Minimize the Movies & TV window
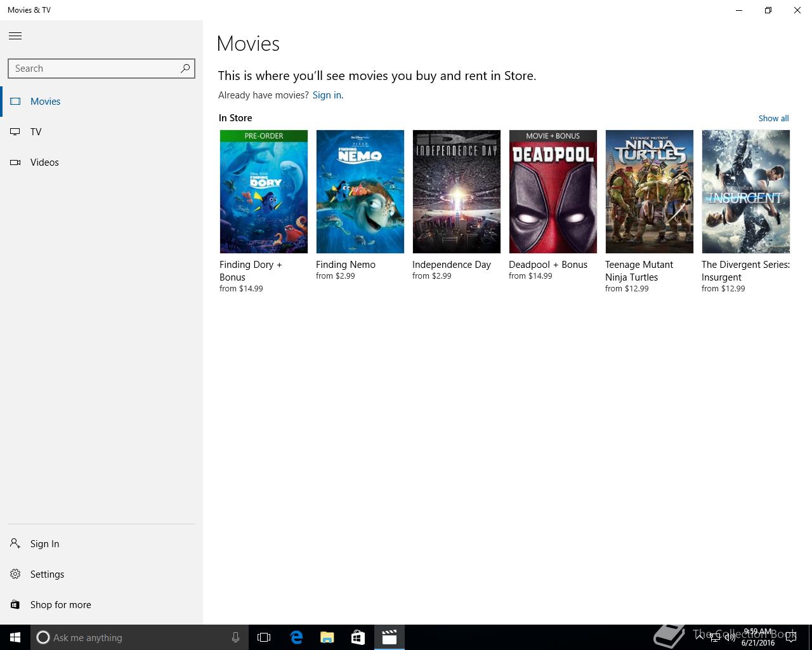This screenshot has width=812, height=650. click(739, 10)
